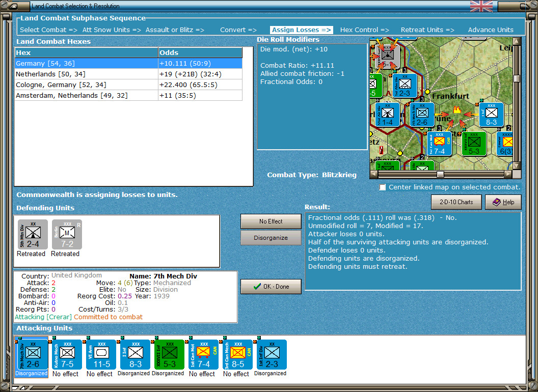Click the Combat Ratio: +11.11 modifier line
The image size is (538, 392).
297,66
